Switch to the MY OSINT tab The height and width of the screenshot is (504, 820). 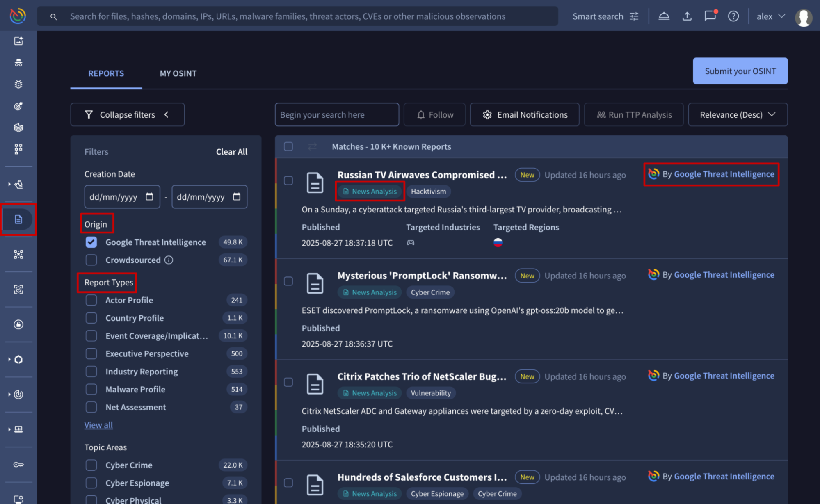[178, 73]
